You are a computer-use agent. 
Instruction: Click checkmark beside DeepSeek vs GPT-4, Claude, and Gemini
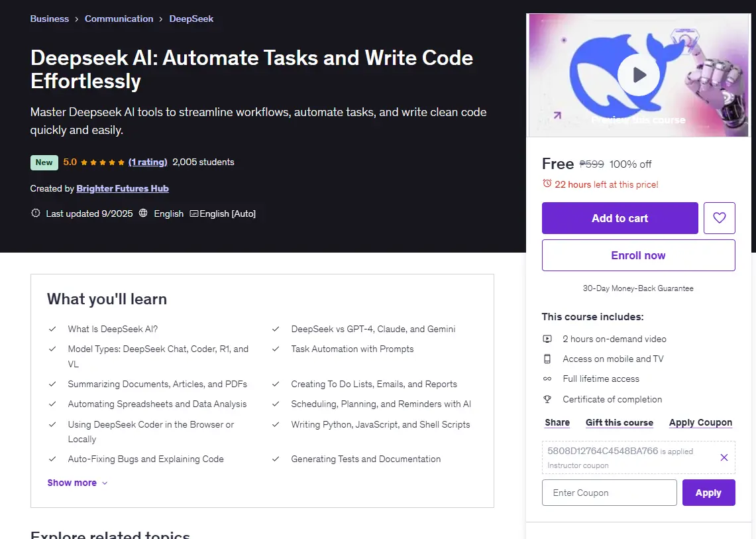[x=276, y=329]
